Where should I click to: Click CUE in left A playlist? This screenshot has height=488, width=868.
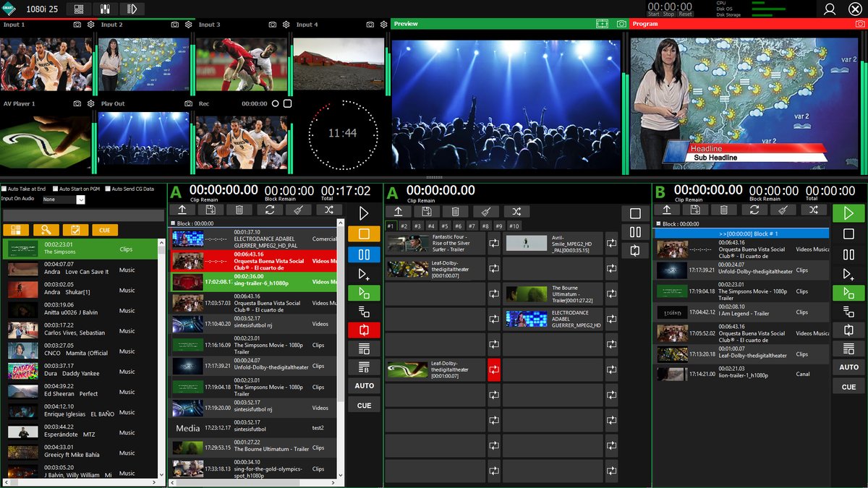(x=364, y=406)
